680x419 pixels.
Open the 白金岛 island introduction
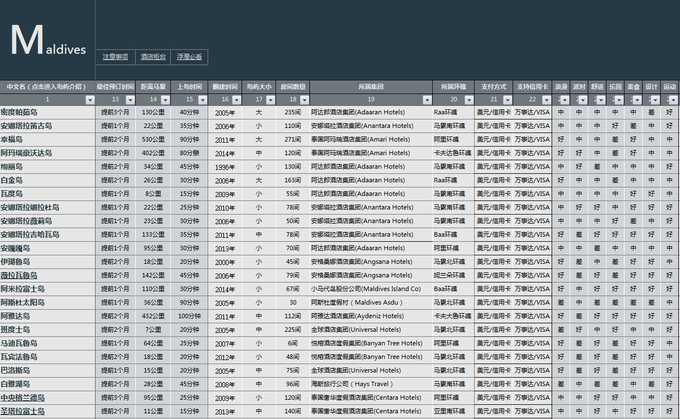(x=12, y=180)
